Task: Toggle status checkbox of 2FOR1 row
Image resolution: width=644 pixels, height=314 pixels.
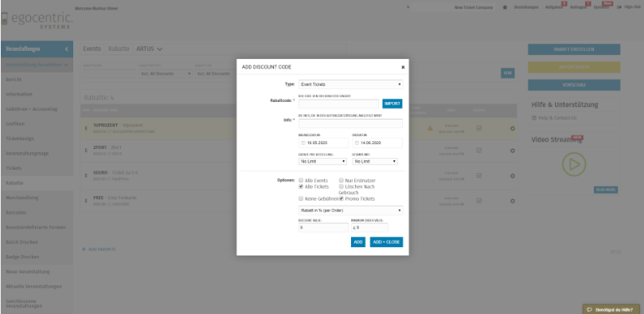Action: (x=479, y=151)
